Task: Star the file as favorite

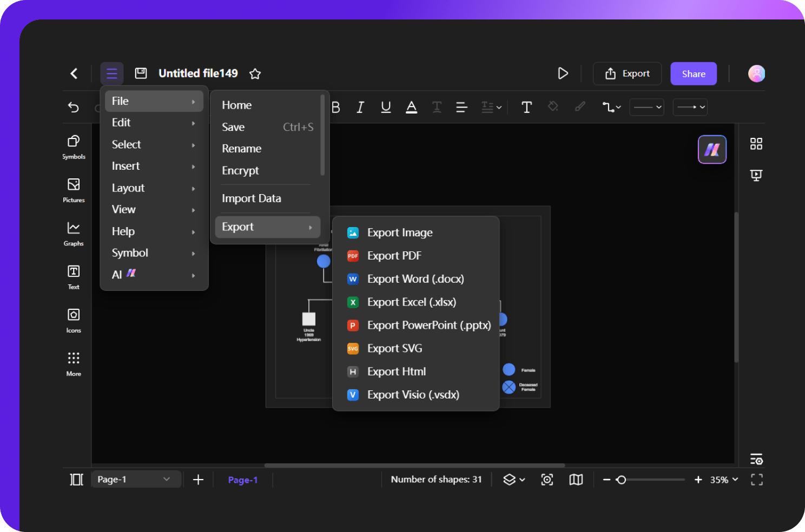Action: (255, 74)
